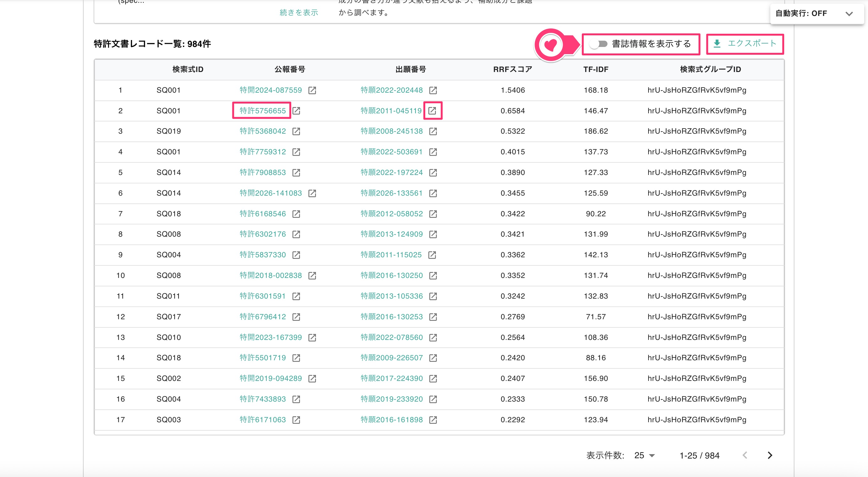Open publication 特許6302176
Viewport: 868px width, 477px height.
262,234
